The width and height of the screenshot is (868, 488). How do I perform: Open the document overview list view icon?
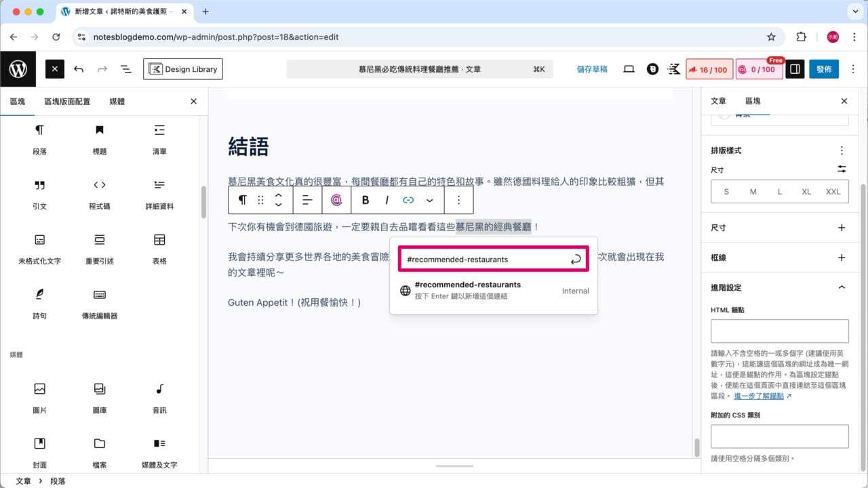(x=125, y=68)
